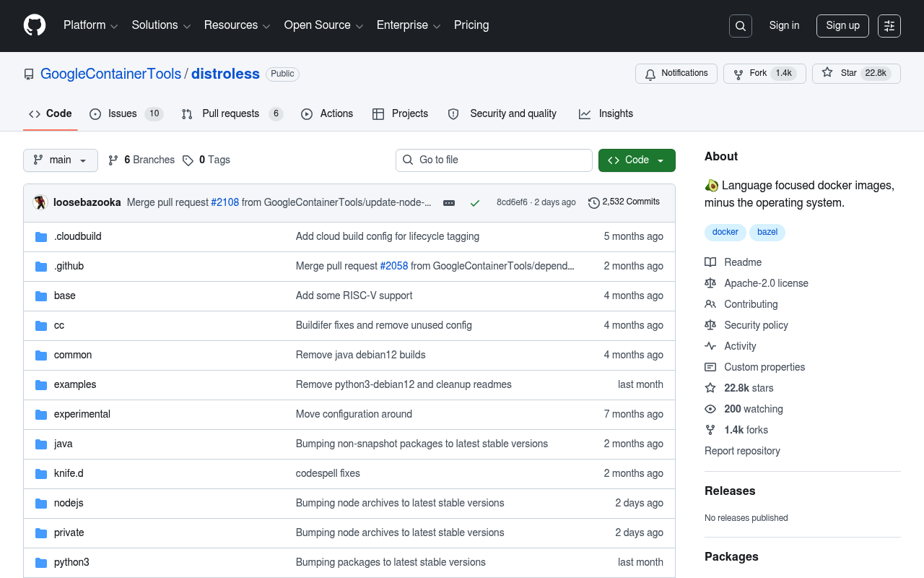Expand commit message ellipsis icon
The width and height of the screenshot is (924, 578).
449,203
